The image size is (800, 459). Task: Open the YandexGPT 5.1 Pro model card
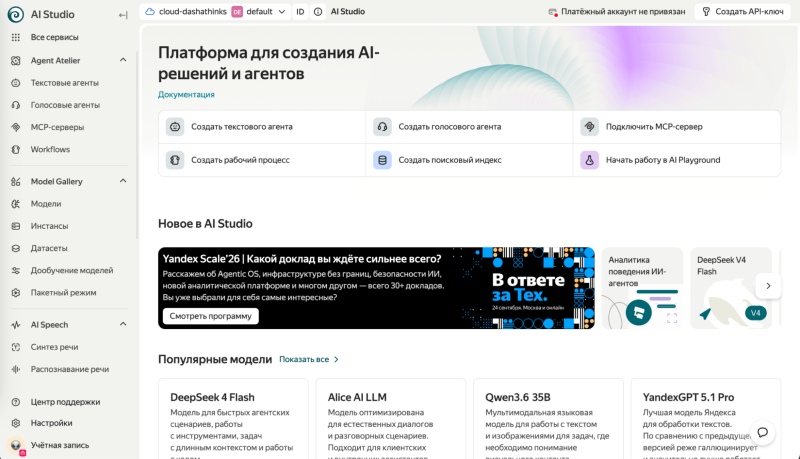click(706, 419)
